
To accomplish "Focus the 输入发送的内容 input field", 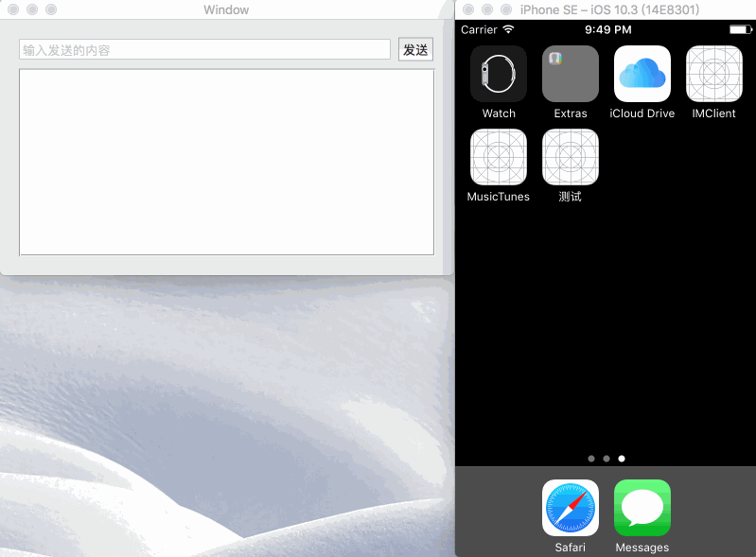I will click(x=204, y=49).
